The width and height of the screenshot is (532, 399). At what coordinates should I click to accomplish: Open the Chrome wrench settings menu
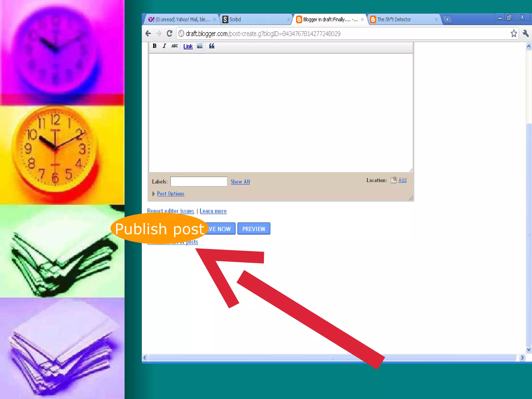click(x=526, y=34)
